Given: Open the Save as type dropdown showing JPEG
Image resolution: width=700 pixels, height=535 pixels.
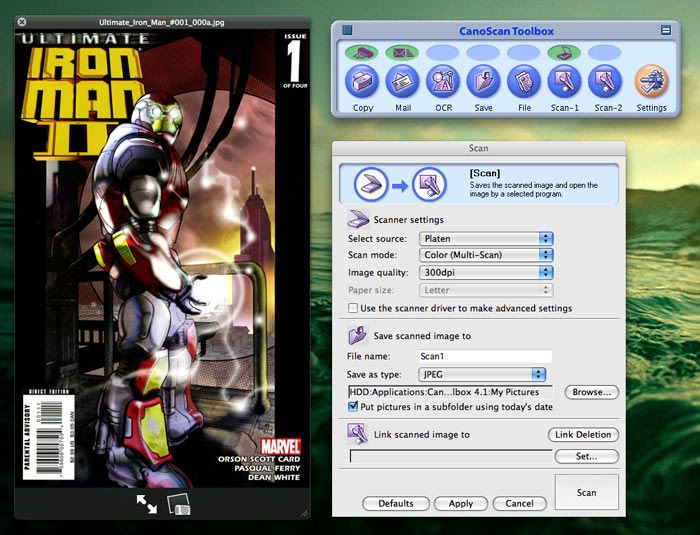Looking at the screenshot, I should pyautogui.click(x=482, y=374).
